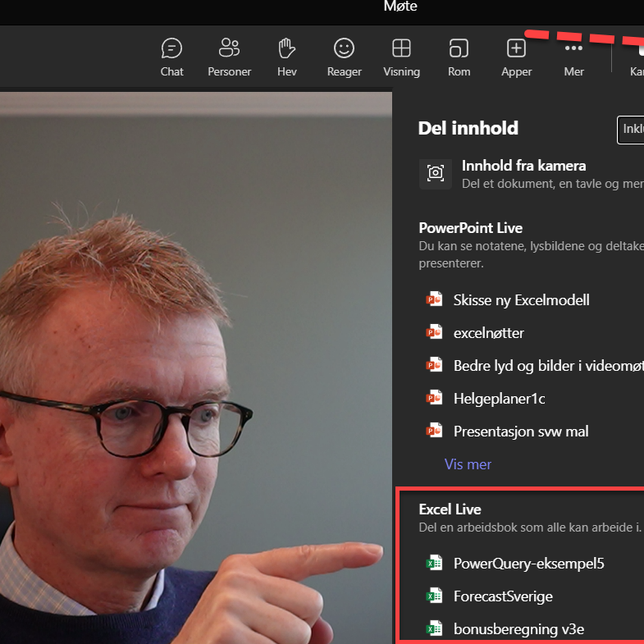Image resolution: width=644 pixels, height=644 pixels.
Task: Open breakout rooms via Rom
Action: point(459,57)
